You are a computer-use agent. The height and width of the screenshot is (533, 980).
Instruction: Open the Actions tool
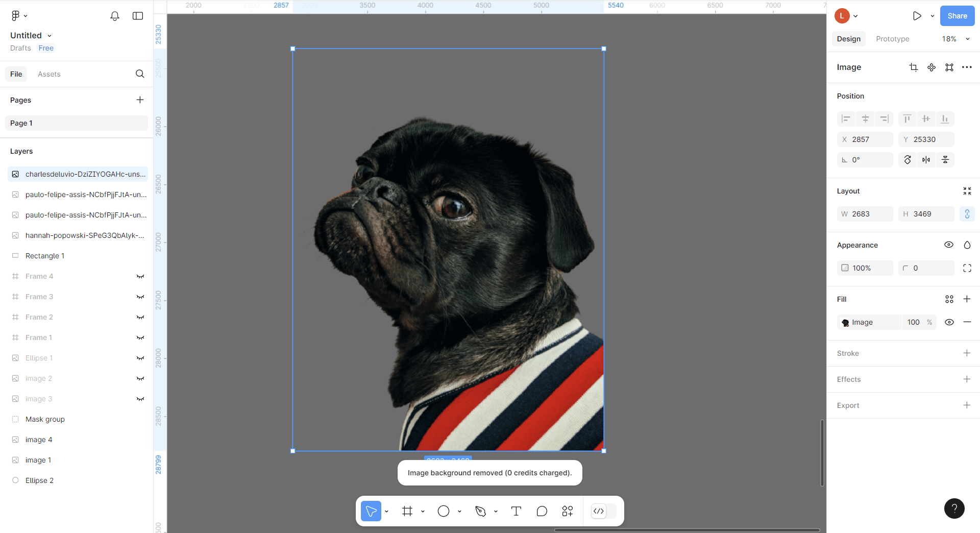567,511
